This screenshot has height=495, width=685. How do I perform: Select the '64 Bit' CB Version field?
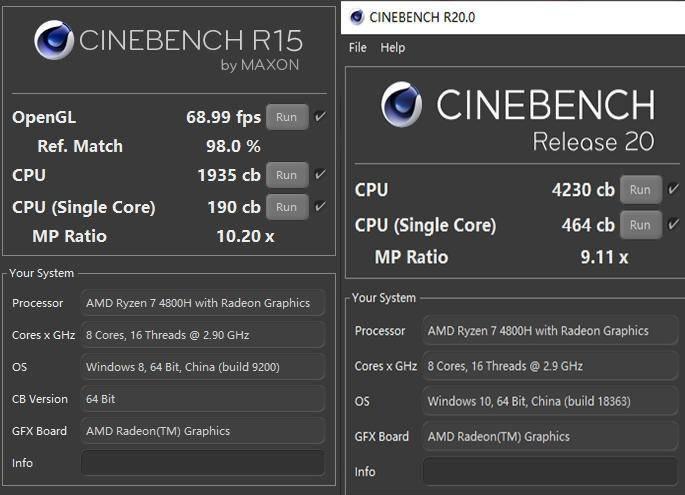(x=203, y=399)
